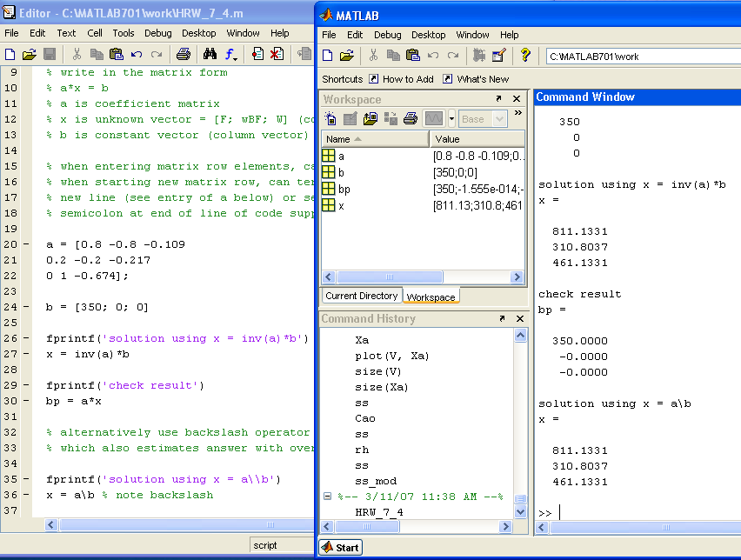The image size is (741, 560).
Task: Switch to Current Directory tab
Action: point(362,296)
